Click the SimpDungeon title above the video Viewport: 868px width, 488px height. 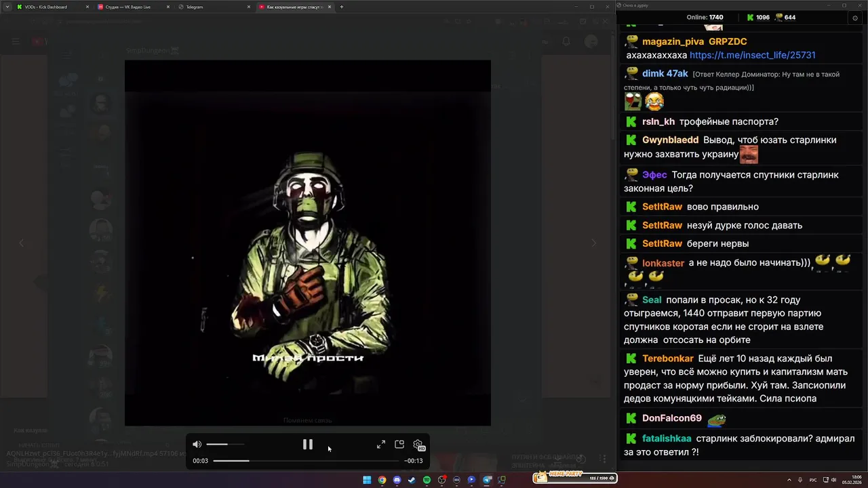[x=151, y=51]
